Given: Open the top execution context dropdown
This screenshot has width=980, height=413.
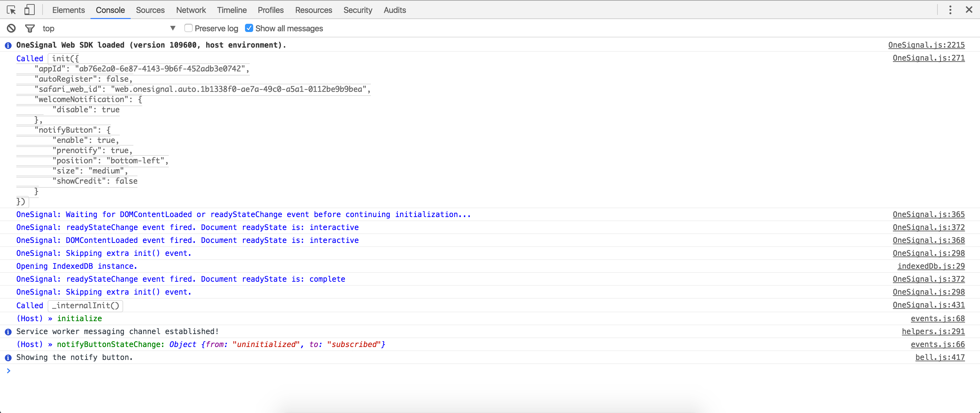Looking at the screenshot, I should pyautogui.click(x=109, y=28).
